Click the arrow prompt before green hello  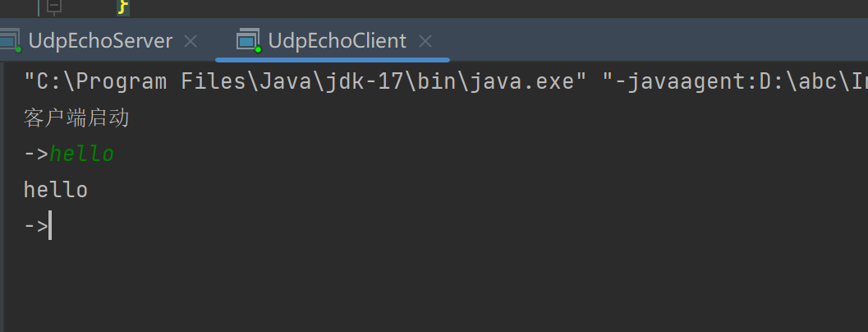(36, 154)
